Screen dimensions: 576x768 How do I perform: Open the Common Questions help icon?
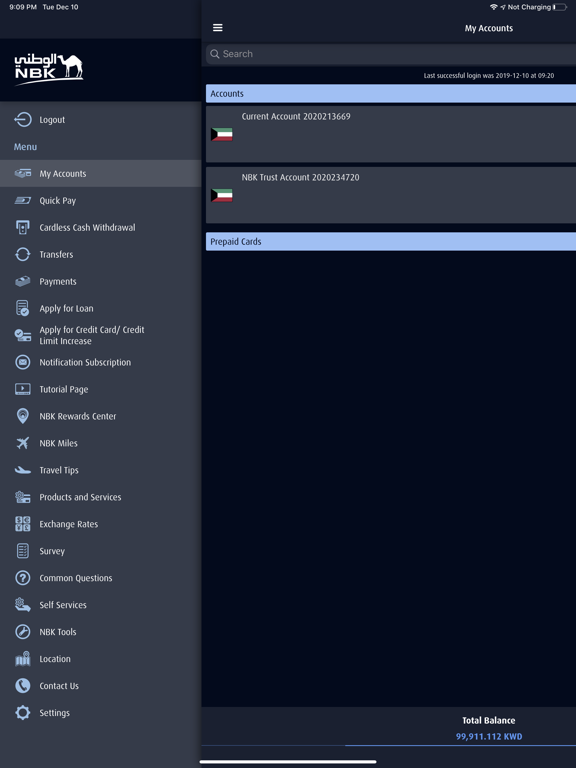pos(23,578)
